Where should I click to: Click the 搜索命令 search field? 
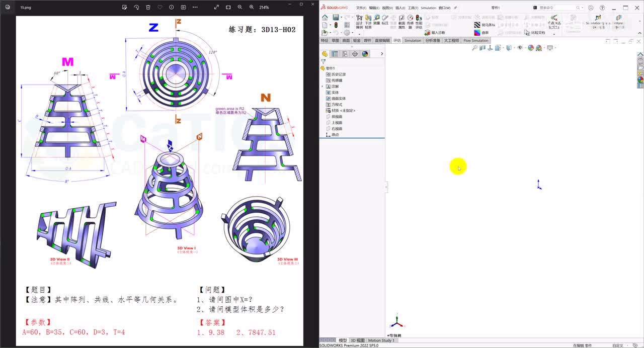point(557,8)
